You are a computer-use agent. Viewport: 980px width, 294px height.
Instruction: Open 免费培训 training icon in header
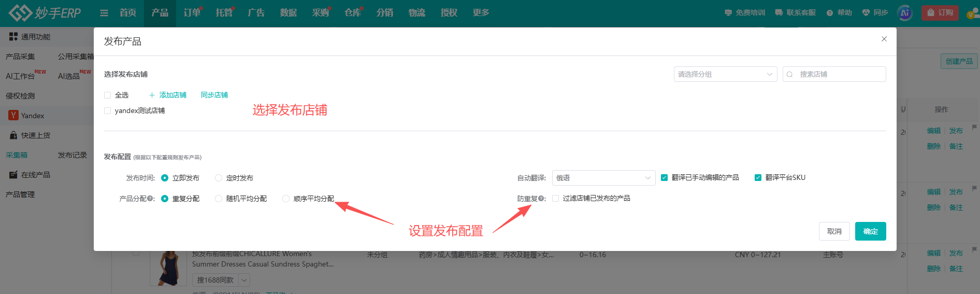728,12
